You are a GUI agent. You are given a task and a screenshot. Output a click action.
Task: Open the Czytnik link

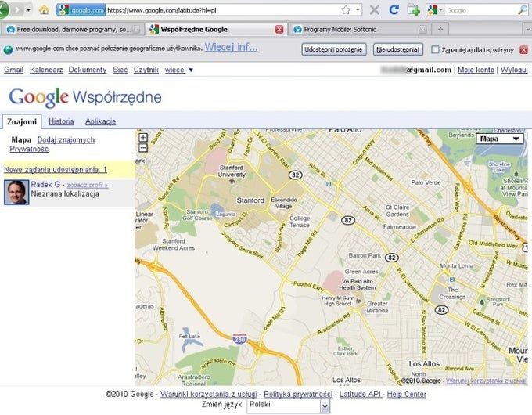click(146, 70)
